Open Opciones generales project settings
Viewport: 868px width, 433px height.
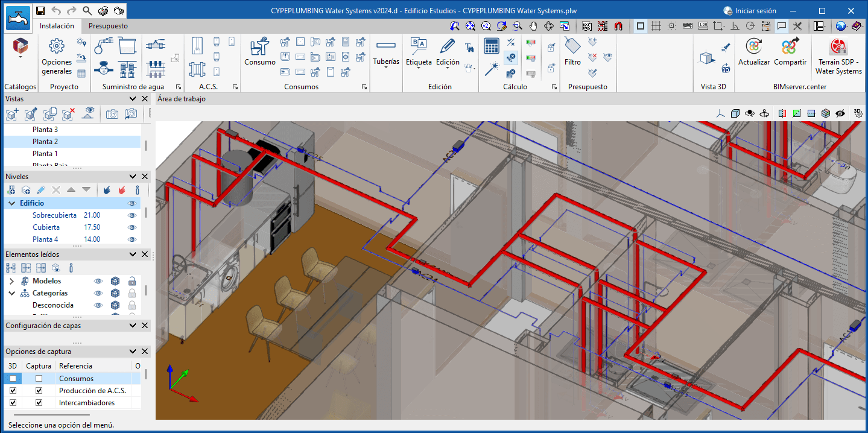(57, 57)
